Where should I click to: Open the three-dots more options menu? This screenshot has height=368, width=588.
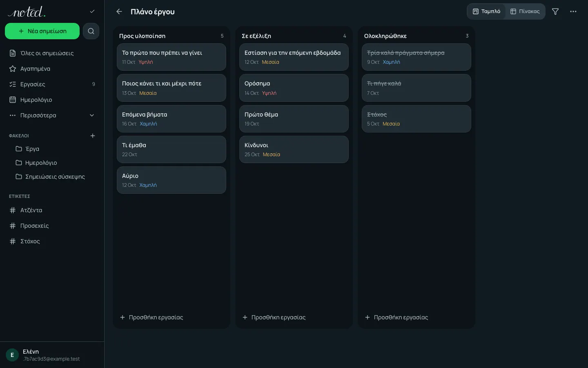click(x=573, y=11)
